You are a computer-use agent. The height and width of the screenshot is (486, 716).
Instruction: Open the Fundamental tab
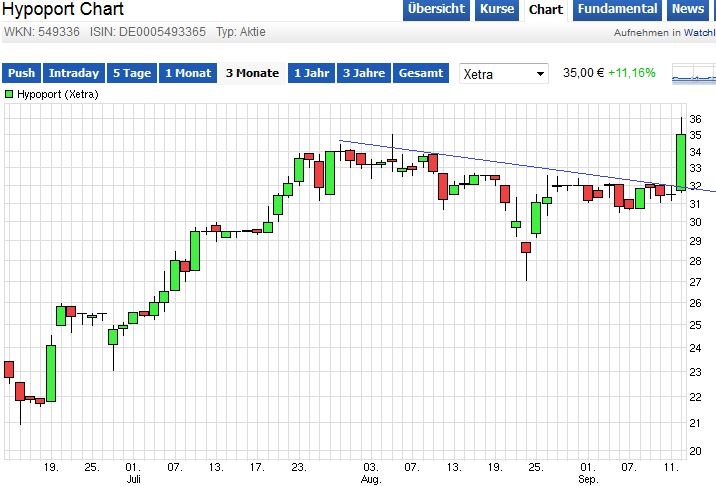point(617,10)
